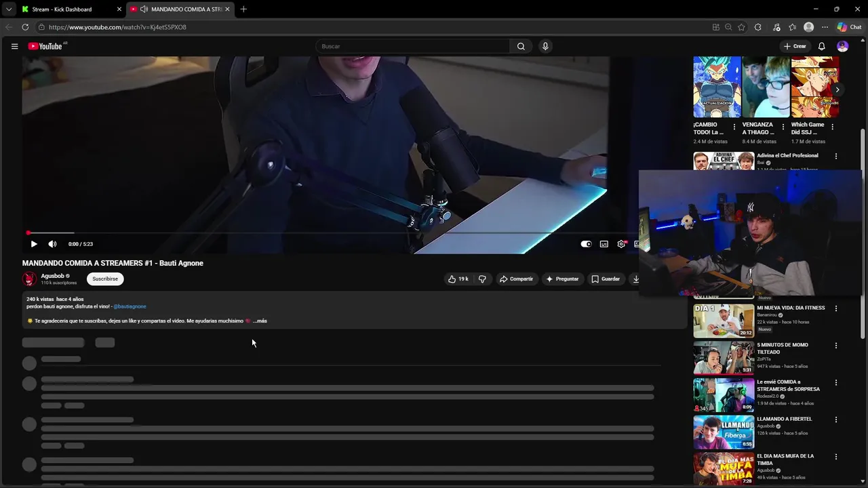Image resolution: width=868 pixels, height=488 pixels.
Task: Open the browser extensions puzzle icon
Action: tap(758, 27)
